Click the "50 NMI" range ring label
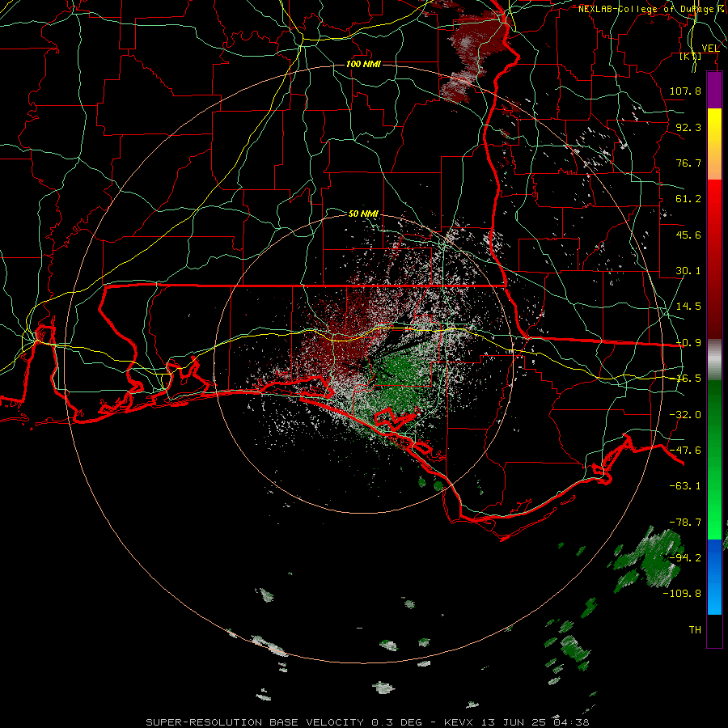Image resolution: width=728 pixels, height=728 pixels. pos(363,214)
